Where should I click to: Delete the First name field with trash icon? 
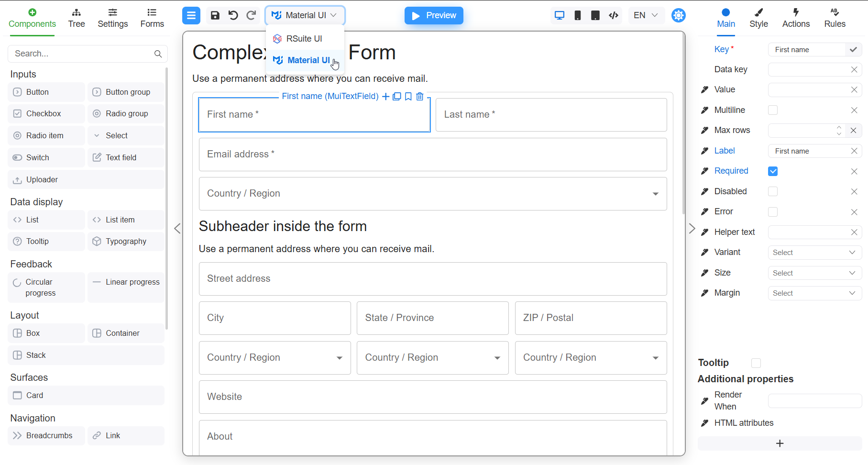pos(419,97)
